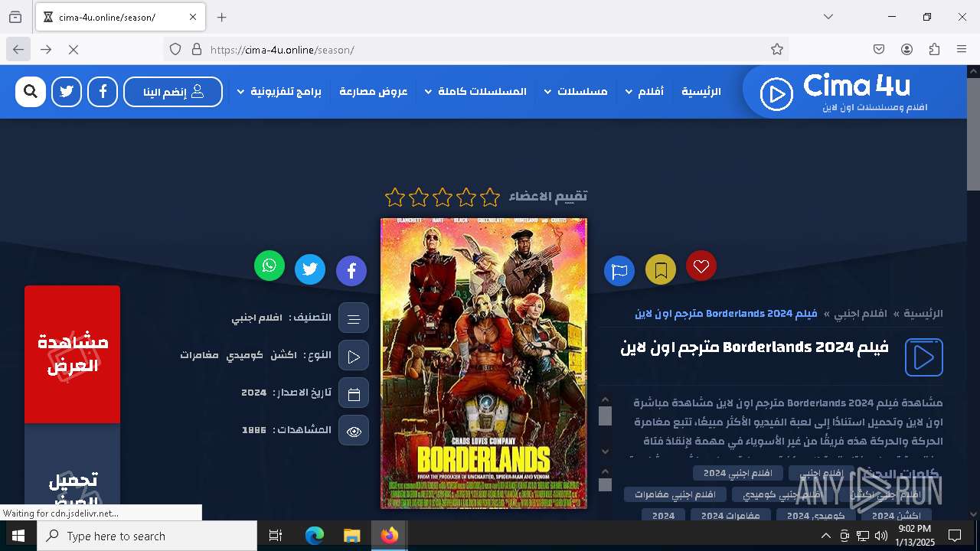Click the red heart favorite icon
This screenshot has width=980, height=551.
click(x=701, y=266)
